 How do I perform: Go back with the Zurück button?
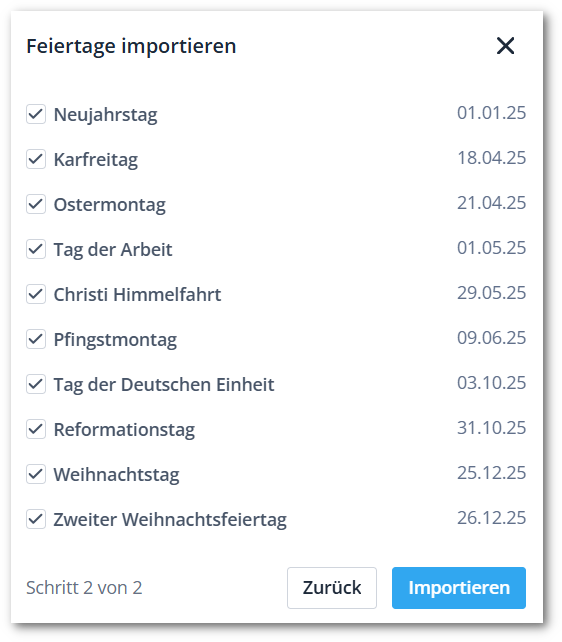click(332, 588)
